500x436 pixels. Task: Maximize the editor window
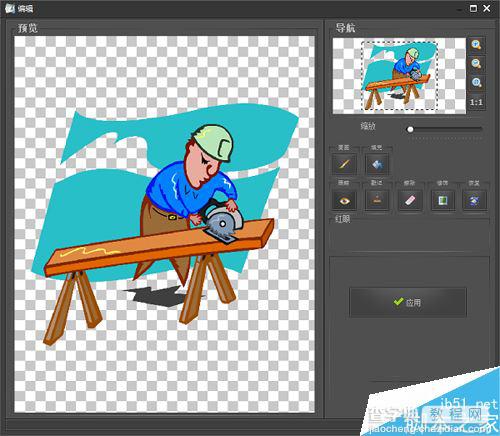click(x=473, y=8)
